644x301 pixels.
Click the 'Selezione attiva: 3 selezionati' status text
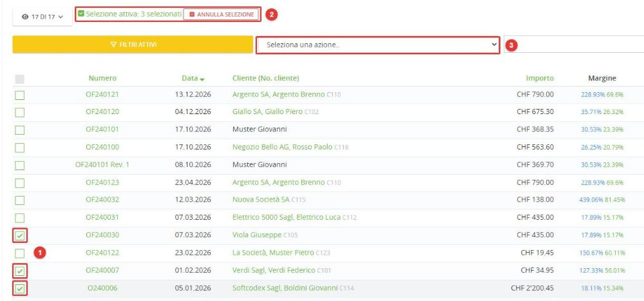click(x=133, y=14)
